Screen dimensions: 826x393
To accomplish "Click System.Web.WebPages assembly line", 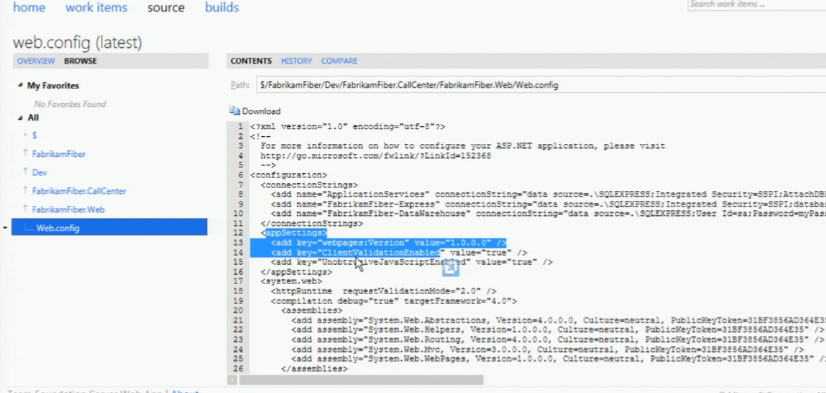I will click(558, 359).
